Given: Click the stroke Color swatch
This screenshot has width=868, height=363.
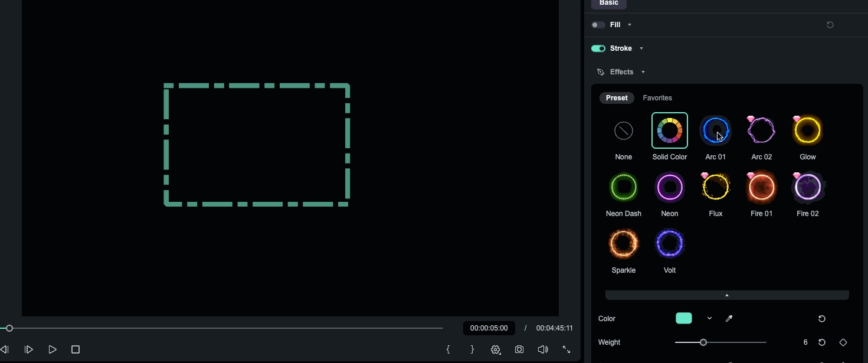Looking at the screenshot, I should 683,318.
